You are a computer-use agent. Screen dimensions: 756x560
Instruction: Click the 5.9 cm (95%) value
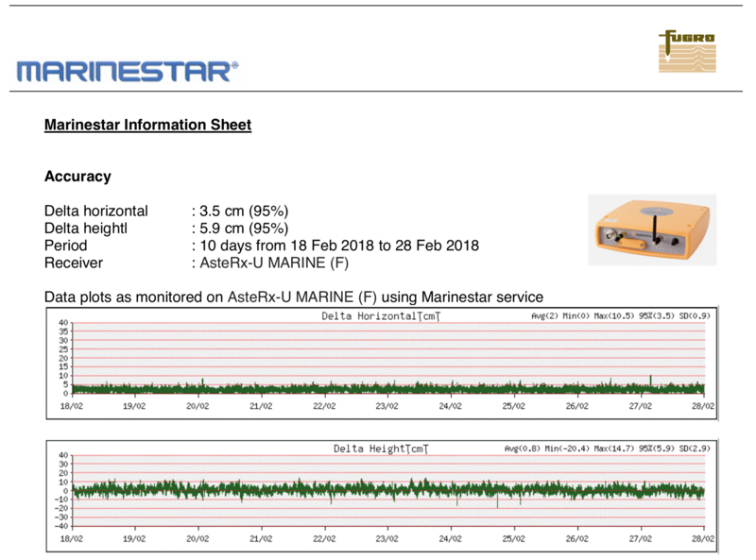click(x=244, y=229)
